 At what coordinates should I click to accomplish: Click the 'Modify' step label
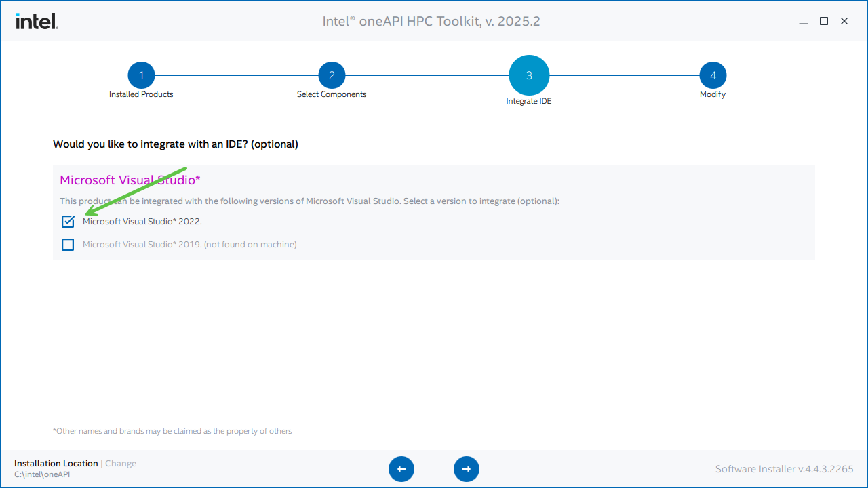713,94
